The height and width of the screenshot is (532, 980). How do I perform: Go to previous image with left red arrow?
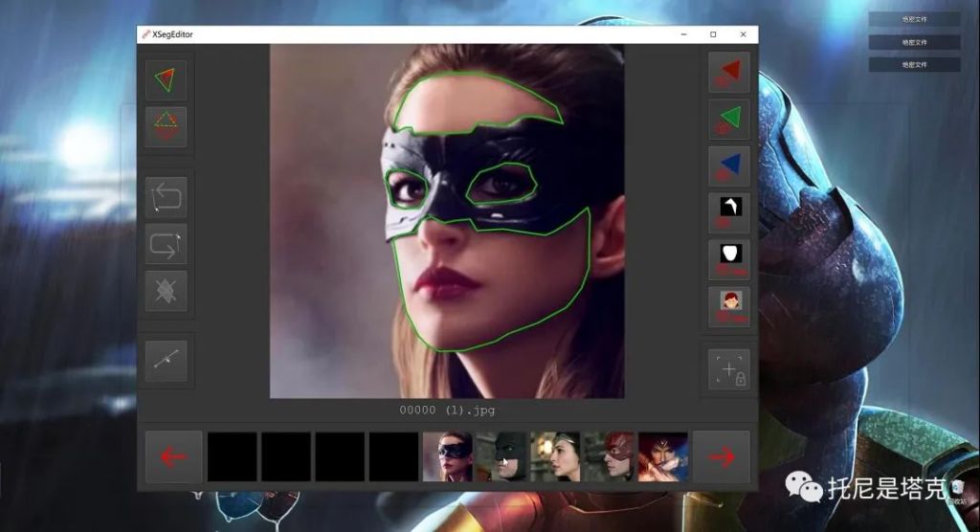point(173,457)
